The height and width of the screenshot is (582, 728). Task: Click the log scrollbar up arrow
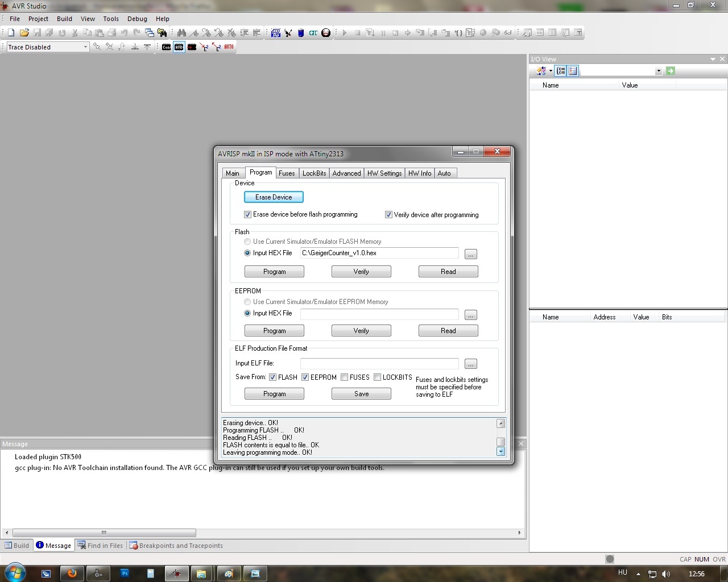[x=500, y=423]
